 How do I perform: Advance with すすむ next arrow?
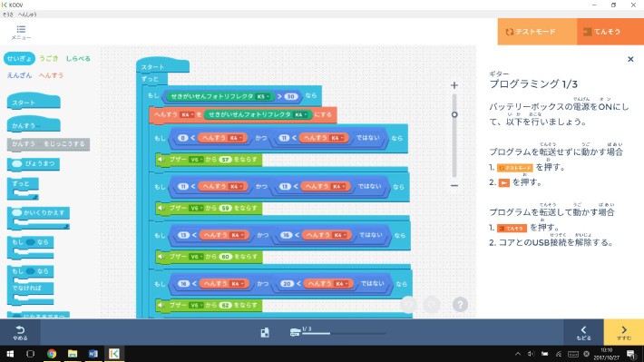coord(624,332)
